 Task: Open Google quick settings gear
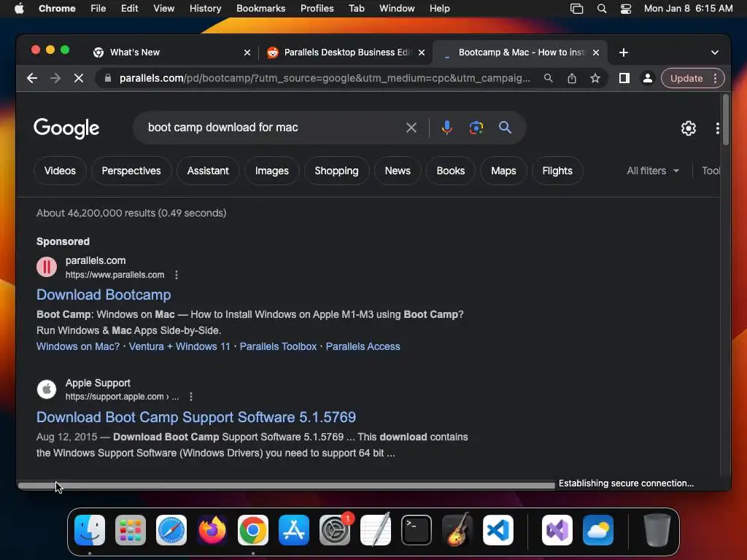click(689, 128)
